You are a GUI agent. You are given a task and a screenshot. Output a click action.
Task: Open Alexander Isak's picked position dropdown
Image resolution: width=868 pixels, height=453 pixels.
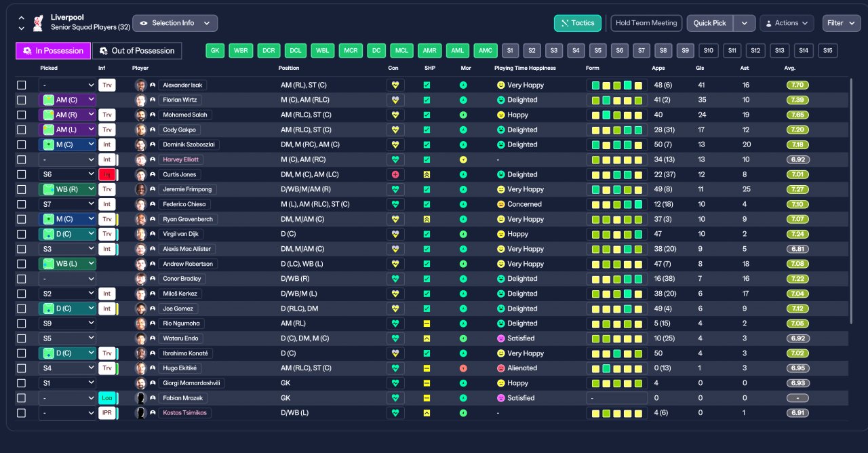pos(67,85)
